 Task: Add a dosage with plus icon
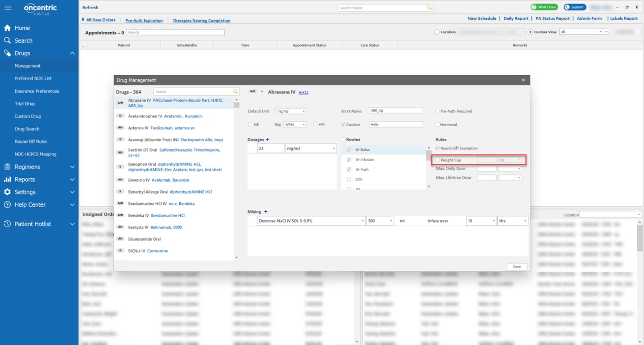268,140
